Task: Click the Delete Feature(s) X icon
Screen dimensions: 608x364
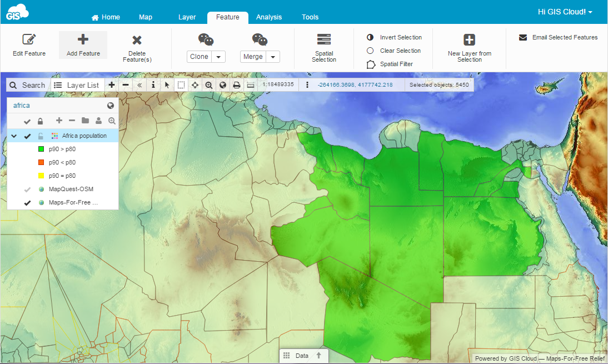Action: point(137,40)
